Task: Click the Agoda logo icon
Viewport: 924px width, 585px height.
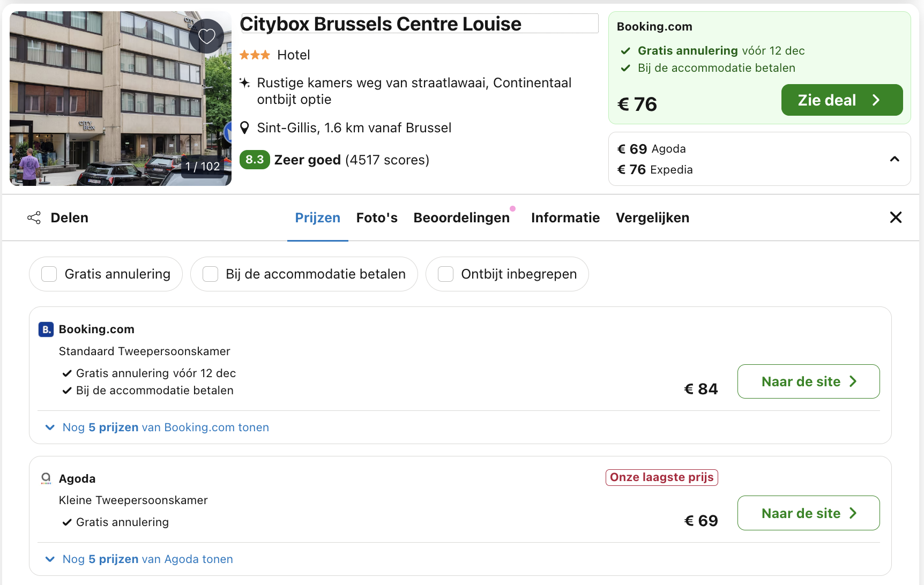Action: [46, 478]
